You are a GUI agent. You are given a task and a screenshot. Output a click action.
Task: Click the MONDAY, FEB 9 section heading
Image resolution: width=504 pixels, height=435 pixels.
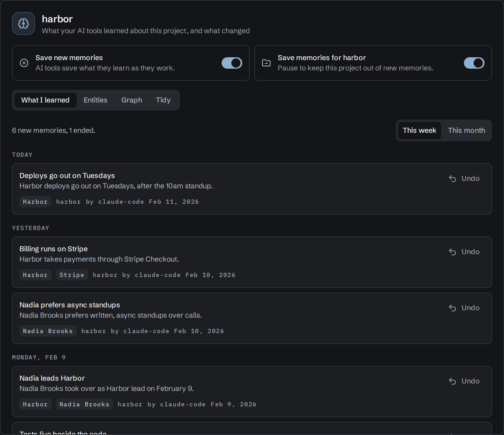click(x=39, y=357)
